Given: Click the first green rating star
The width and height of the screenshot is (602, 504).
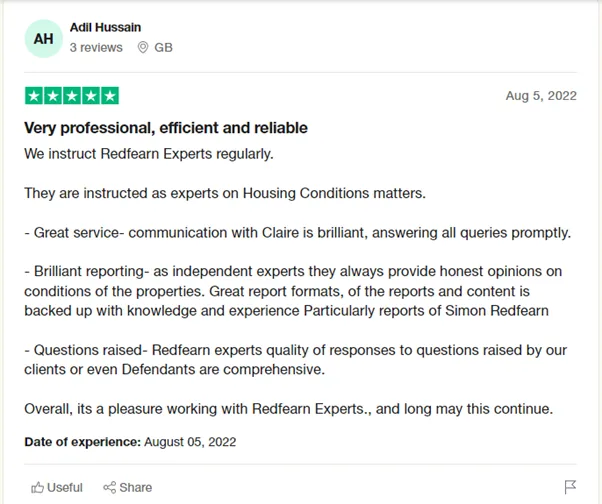Looking at the screenshot, I should point(34,96).
